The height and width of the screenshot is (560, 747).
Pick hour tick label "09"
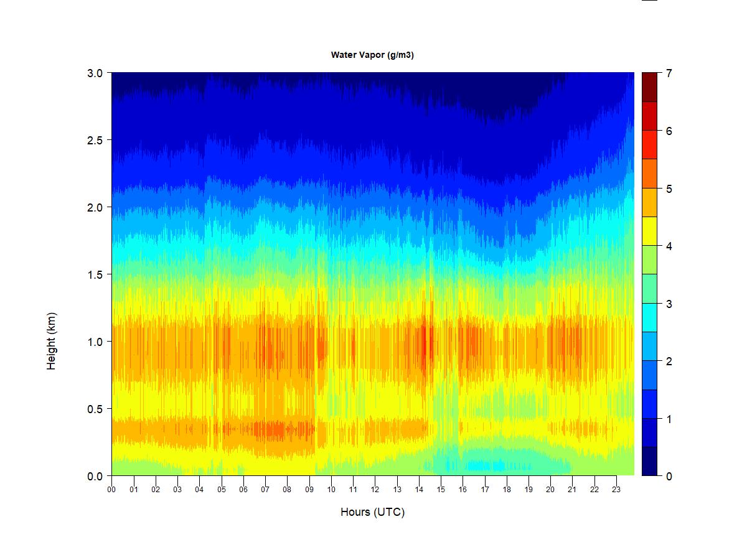[309, 489]
